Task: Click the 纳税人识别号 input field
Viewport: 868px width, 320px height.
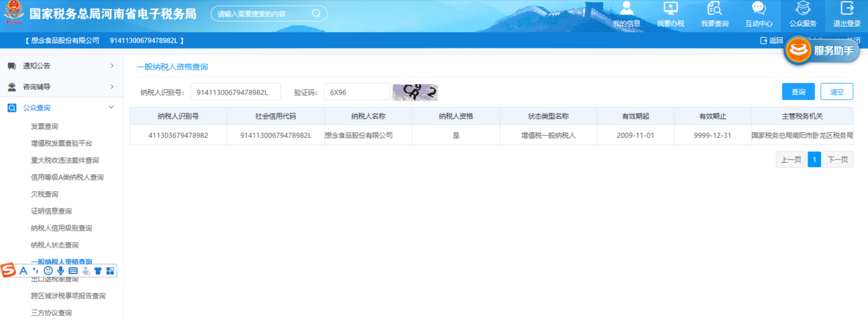Action: (235, 92)
